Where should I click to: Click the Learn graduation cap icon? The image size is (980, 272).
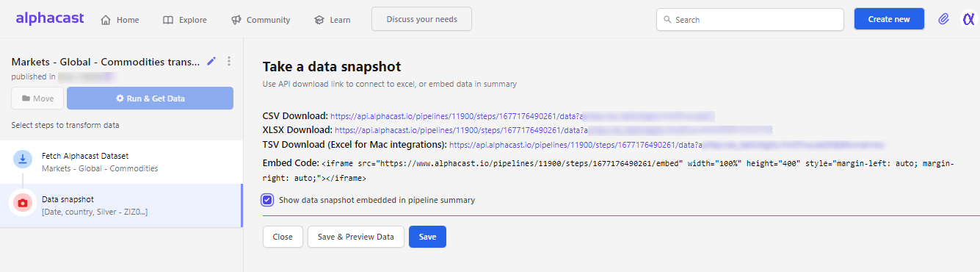[x=319, y=20]
